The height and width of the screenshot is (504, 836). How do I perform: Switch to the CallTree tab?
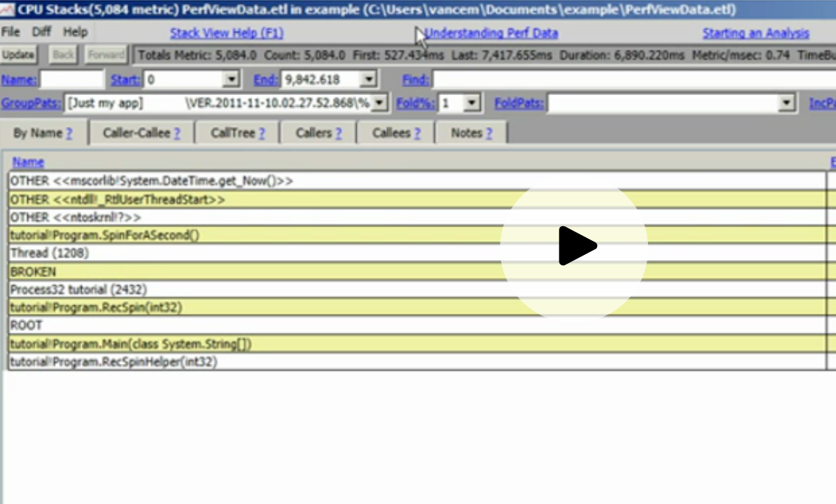tap(235, 133)
